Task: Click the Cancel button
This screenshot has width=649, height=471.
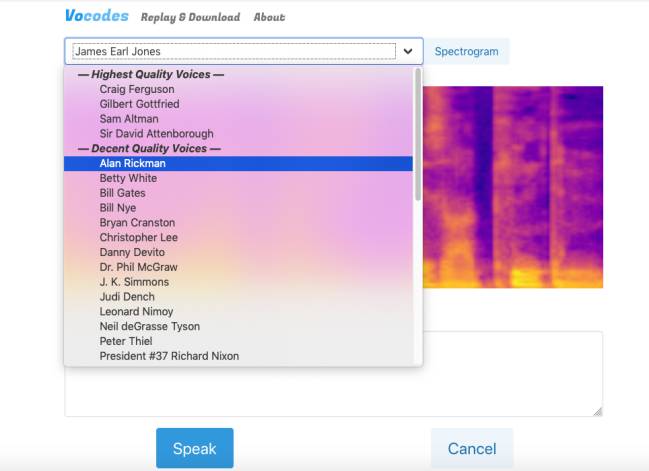Action: point(472,449)
